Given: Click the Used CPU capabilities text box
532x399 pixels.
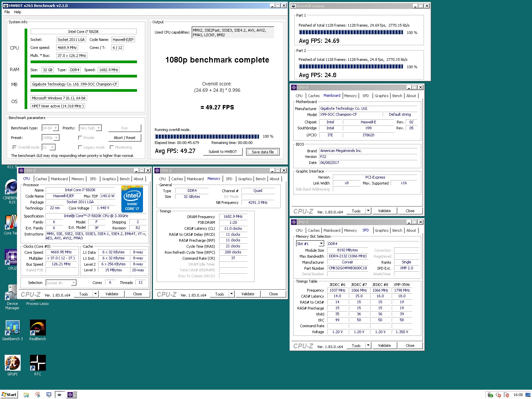Looking at the screenshot, I should 233,32.
